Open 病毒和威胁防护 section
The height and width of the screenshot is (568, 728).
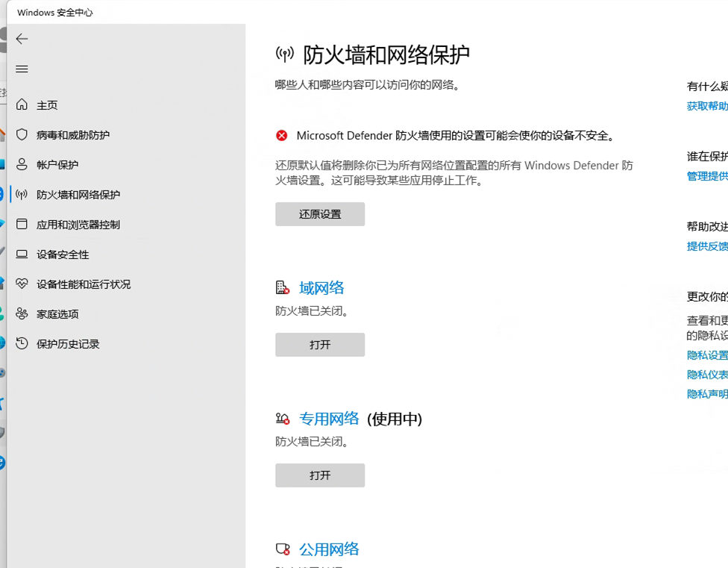tap(73, 135)
